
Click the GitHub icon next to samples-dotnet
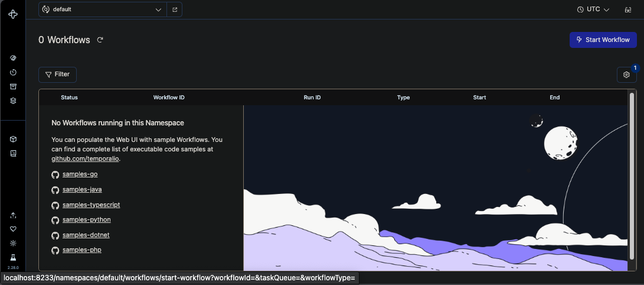(55, 235)
